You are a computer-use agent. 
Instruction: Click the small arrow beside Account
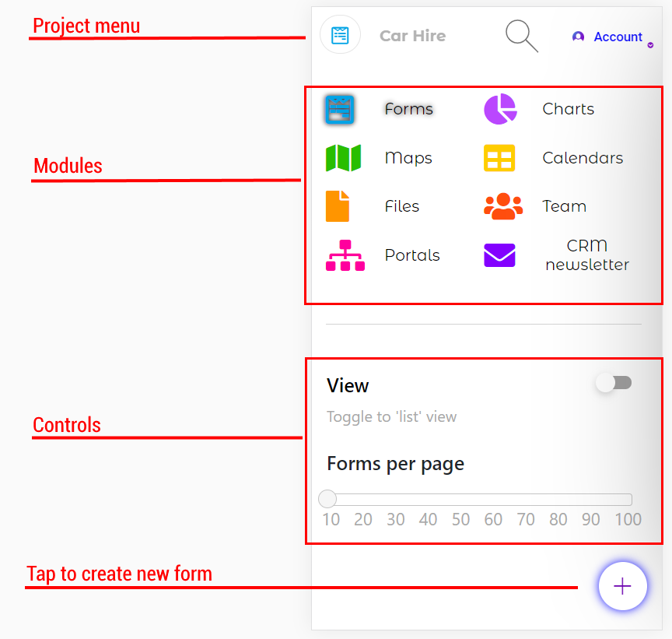(x=650, y=45)
